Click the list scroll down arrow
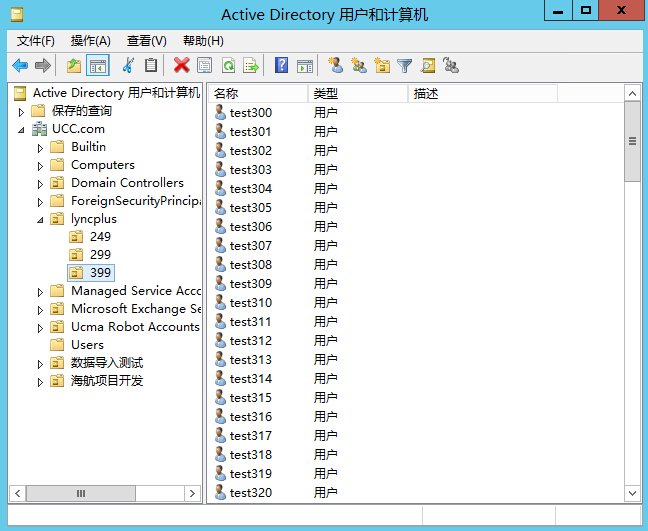 [632, 493]
